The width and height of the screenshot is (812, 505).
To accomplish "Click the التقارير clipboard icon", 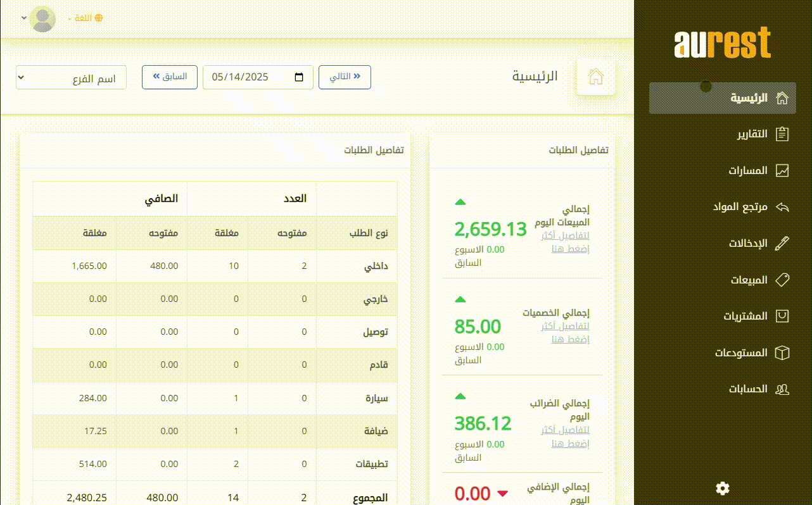I will [782, 134].
